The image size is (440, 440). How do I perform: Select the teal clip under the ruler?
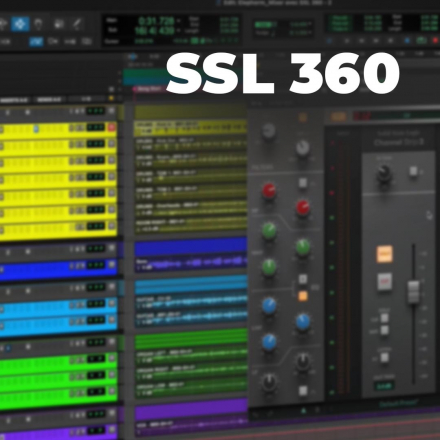(x=146, y=77)
